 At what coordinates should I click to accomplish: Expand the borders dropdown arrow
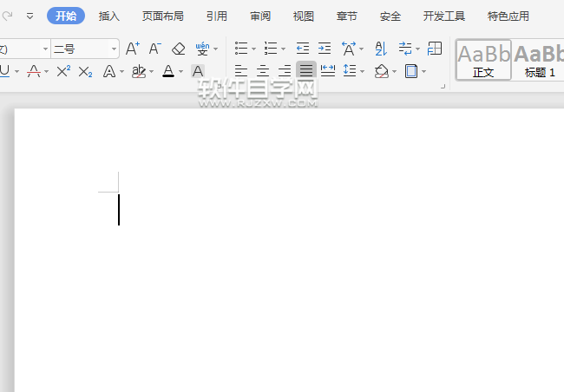click(x=423, y=72)
